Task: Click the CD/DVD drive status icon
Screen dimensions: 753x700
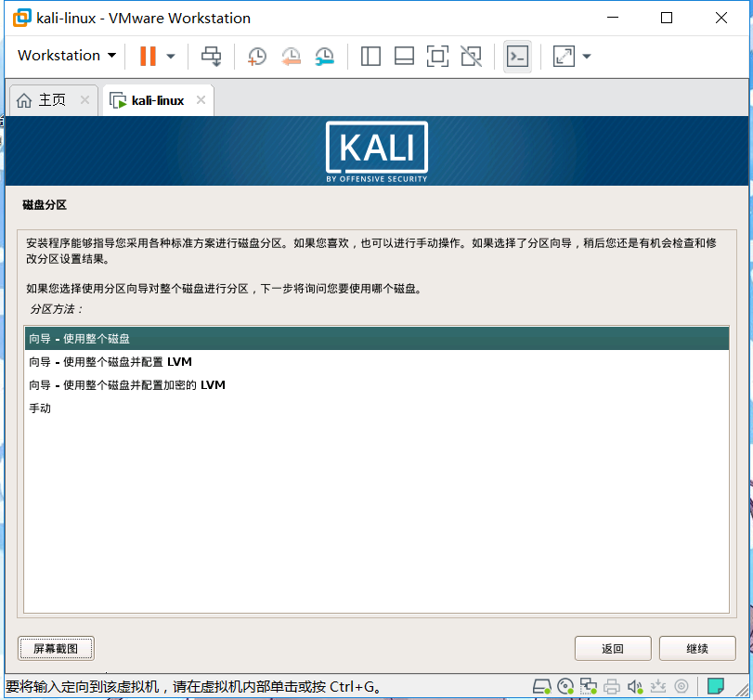Action: point(565,687)
